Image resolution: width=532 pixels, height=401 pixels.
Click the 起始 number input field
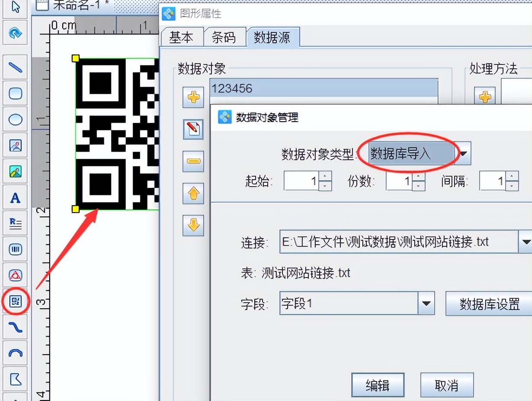[302, 181]
